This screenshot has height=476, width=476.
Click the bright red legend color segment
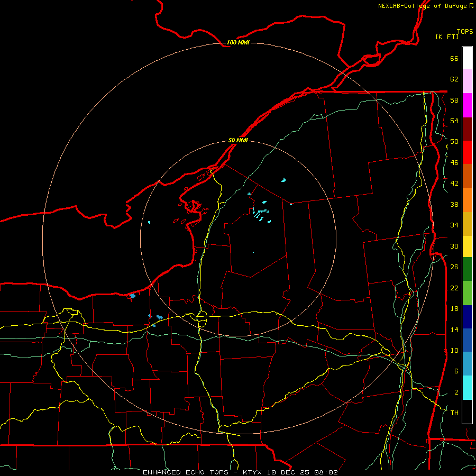coord(467,152)
